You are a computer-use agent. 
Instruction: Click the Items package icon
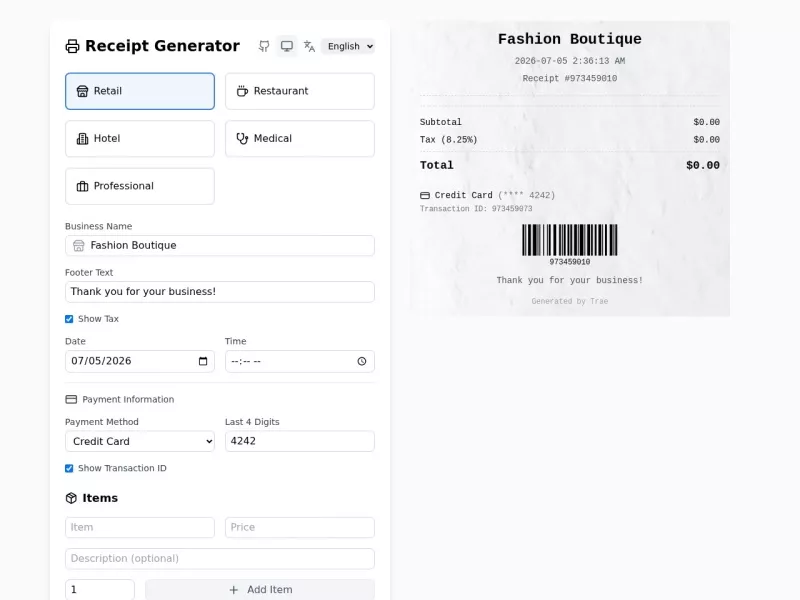click(x=71, y=498)
